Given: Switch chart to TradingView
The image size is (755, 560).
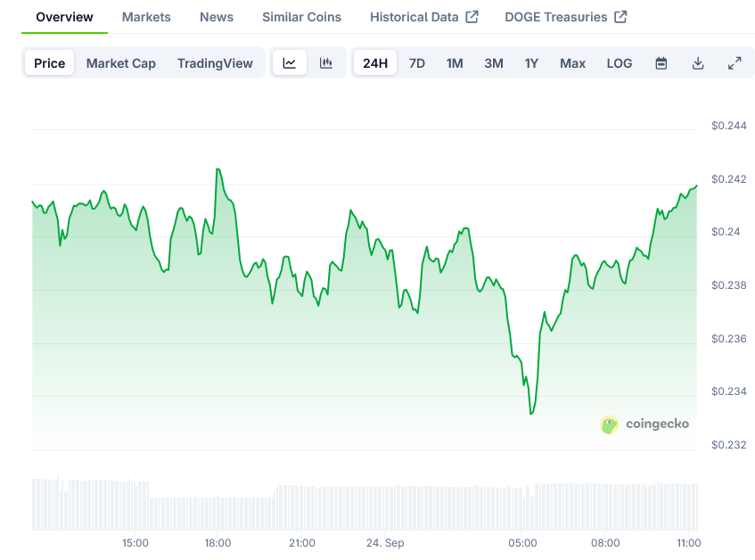Looking at the screenshot, I should (215, 63).
